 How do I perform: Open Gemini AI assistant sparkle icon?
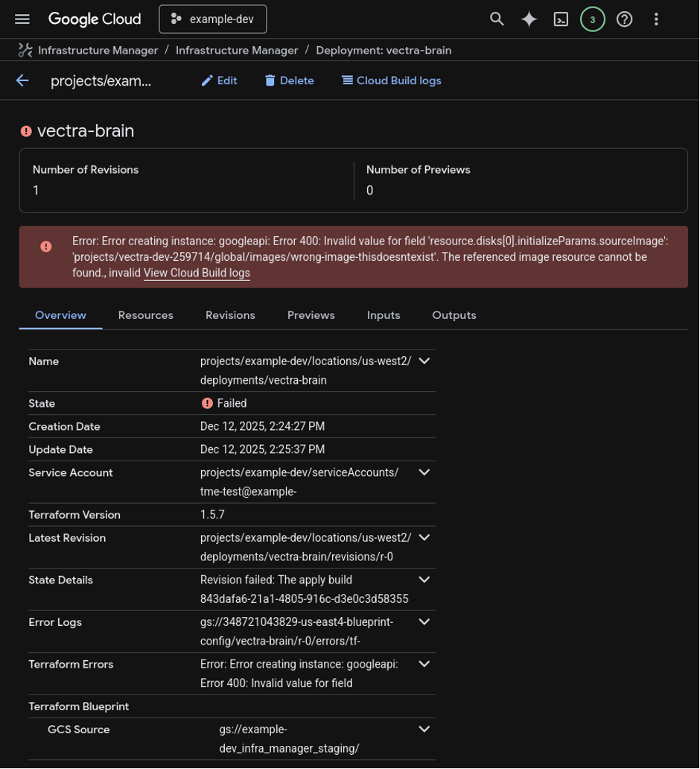529,19
